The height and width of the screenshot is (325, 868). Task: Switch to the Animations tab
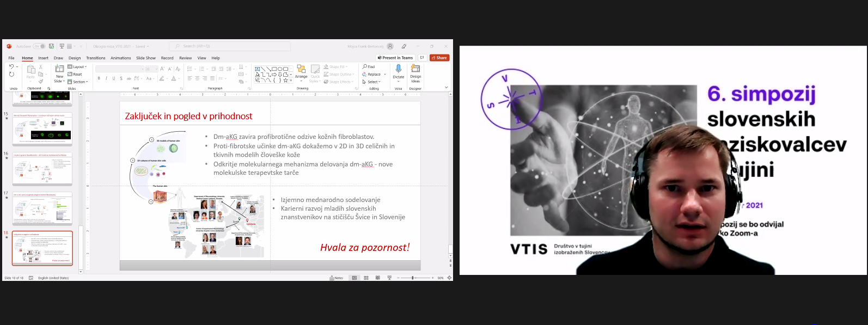[x=121, y=58]
